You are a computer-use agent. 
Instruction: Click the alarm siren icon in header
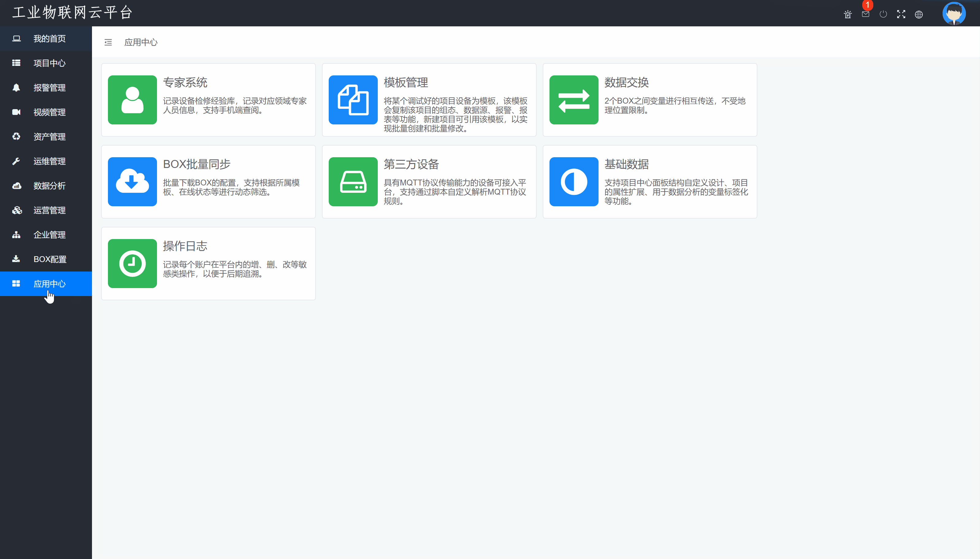click(x=848, y=15)
